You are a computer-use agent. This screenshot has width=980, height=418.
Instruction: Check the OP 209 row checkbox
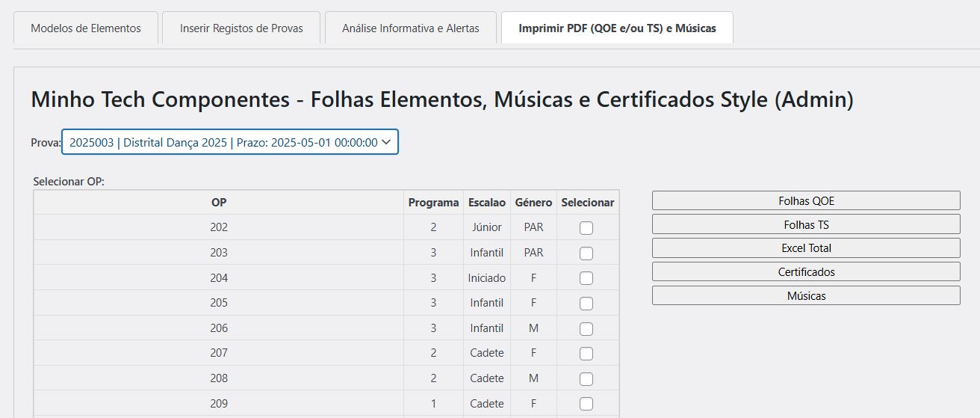pyautogui.click(x=586, y=404)
